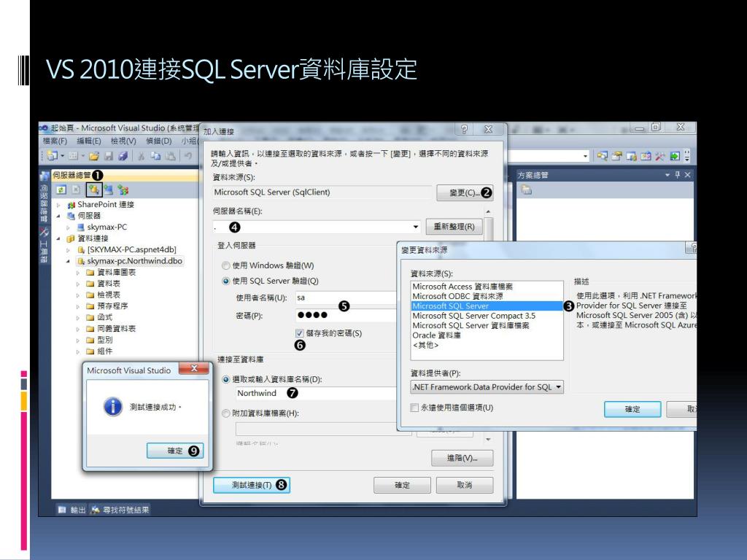Click Add Connection dialog scrollbar down arrow
The width and height of the screenshot is (747, 560).
[488, 439]
